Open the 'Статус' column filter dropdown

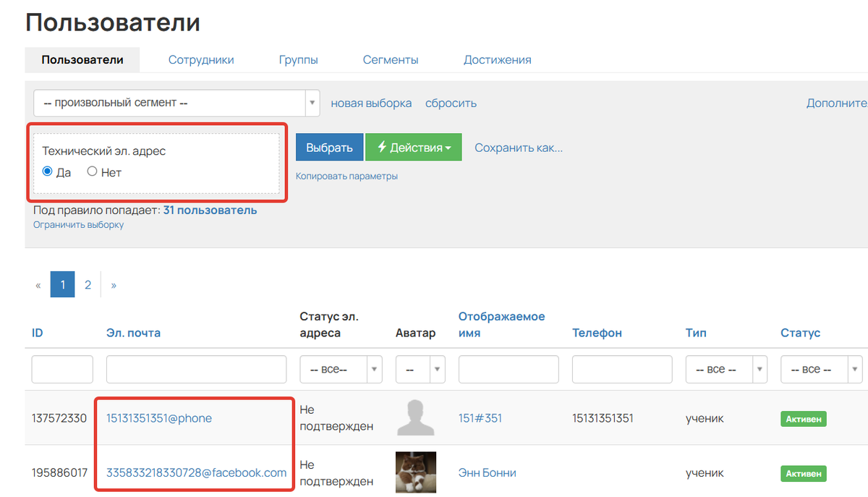click(x=821, y=369)
